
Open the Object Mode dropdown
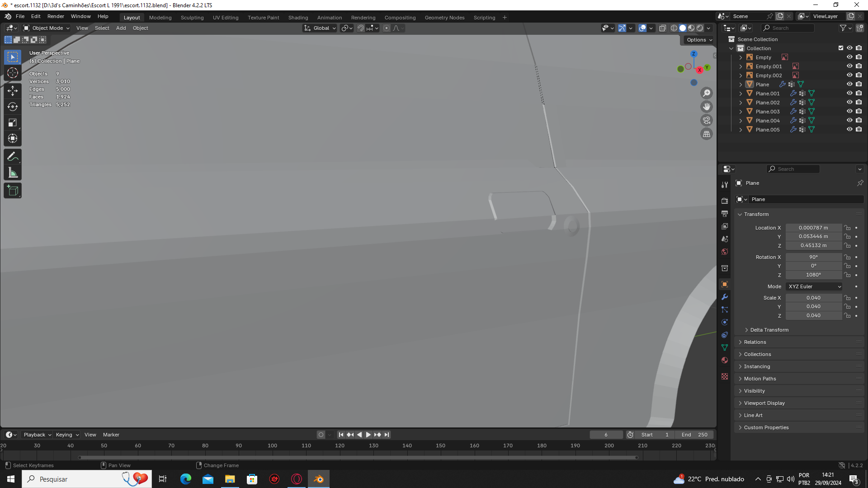47,28
